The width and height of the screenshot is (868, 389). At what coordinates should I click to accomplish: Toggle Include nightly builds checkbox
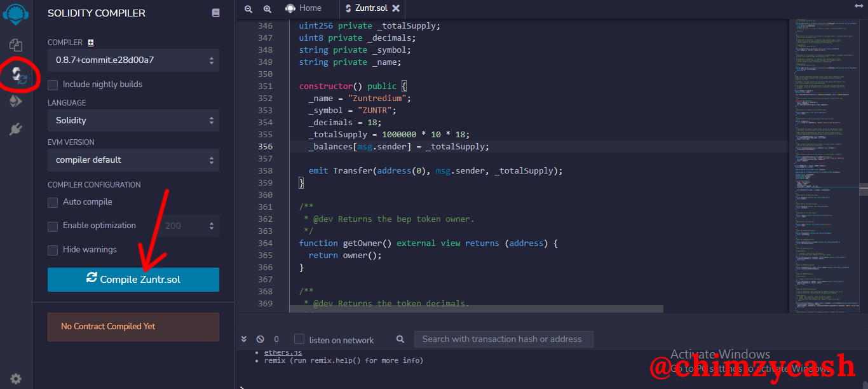pos(53,85)
